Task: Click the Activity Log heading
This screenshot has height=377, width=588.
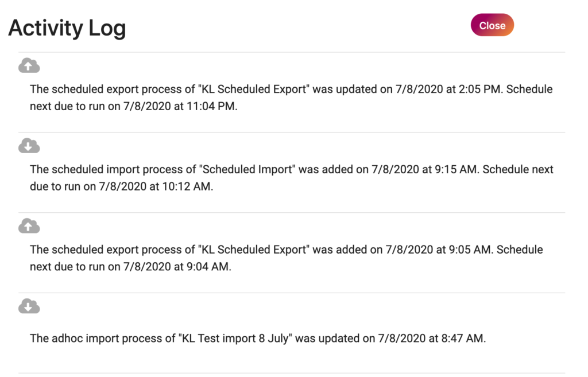Action: pyautogui.click(x=67, y=28)
